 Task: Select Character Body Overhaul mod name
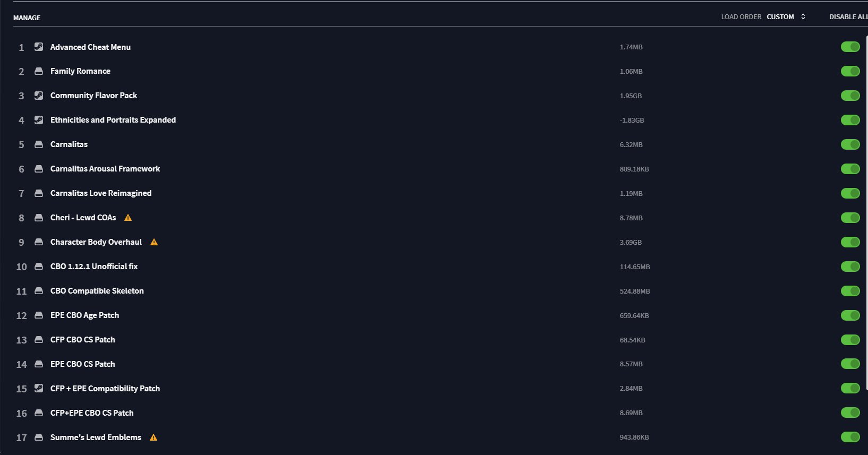[x=96, y=242]
